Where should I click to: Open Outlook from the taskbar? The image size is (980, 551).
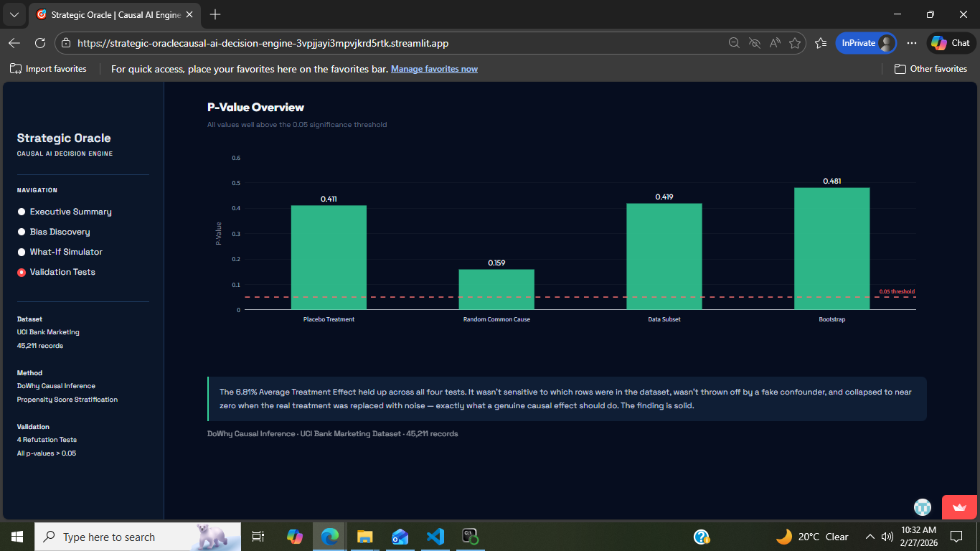400,537
